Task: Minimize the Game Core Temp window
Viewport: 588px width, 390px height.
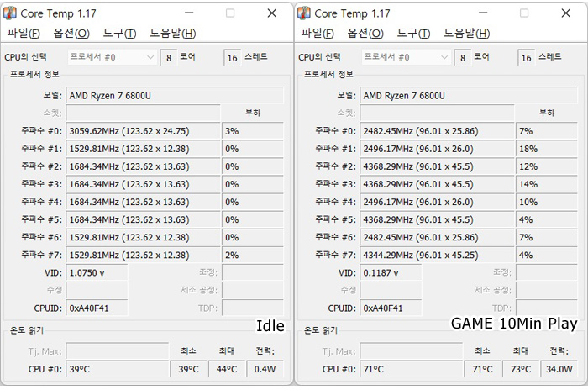Action: (483, 13)
